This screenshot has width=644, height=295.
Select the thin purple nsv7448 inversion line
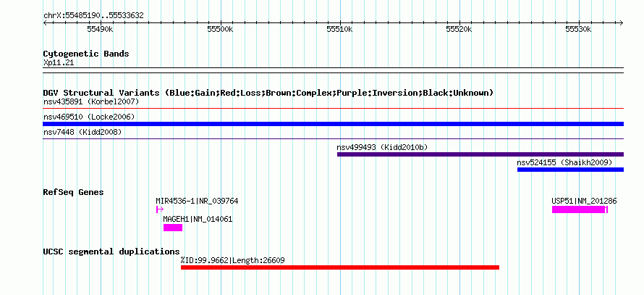click(333, 139)
